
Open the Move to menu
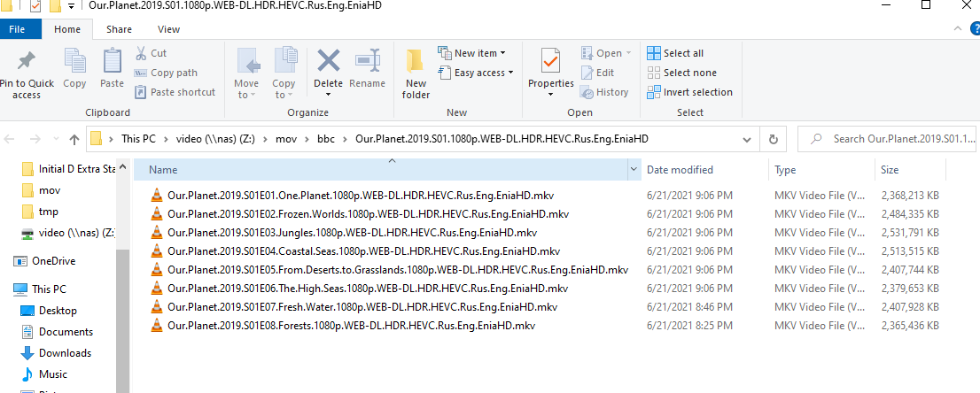[246, 73]
